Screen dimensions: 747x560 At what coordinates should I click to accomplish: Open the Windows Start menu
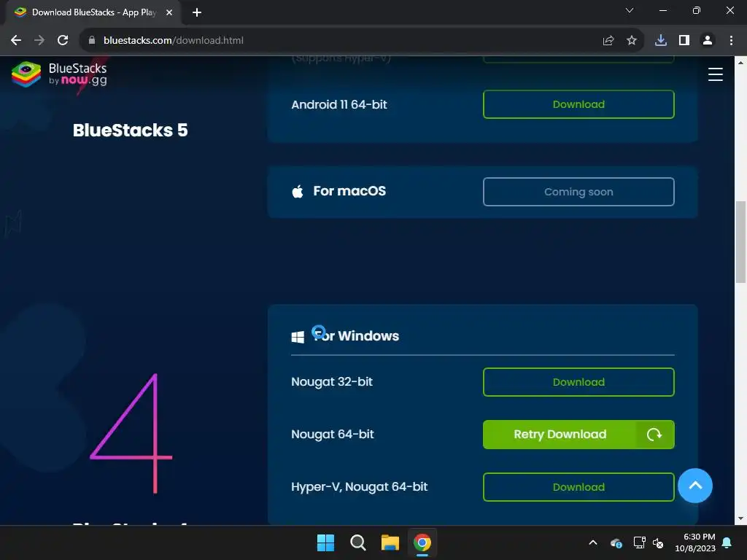pos(326,542)
